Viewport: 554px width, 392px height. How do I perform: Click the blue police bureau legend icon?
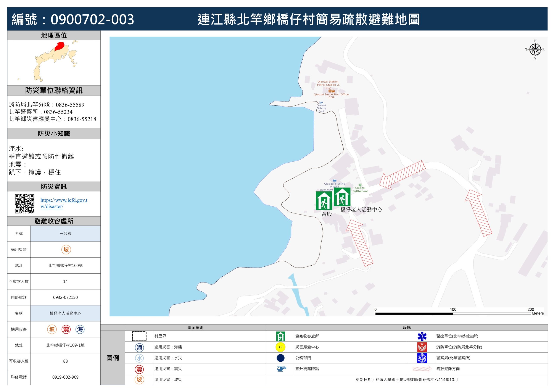pos(422,358)
